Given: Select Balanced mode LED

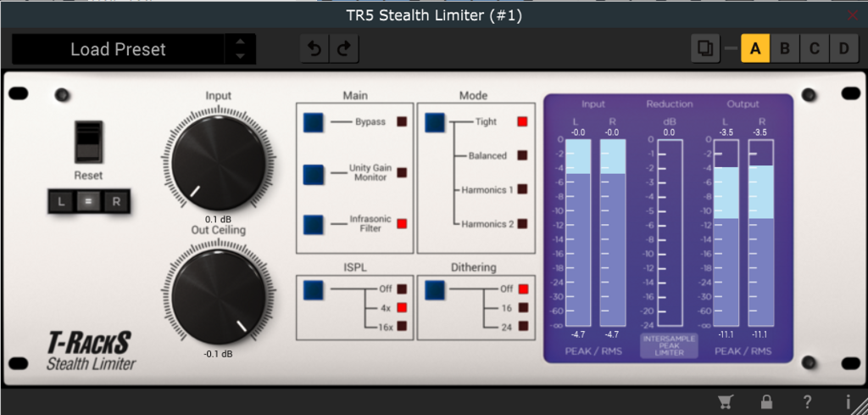Looking at the screenshot, I should 522,155.
